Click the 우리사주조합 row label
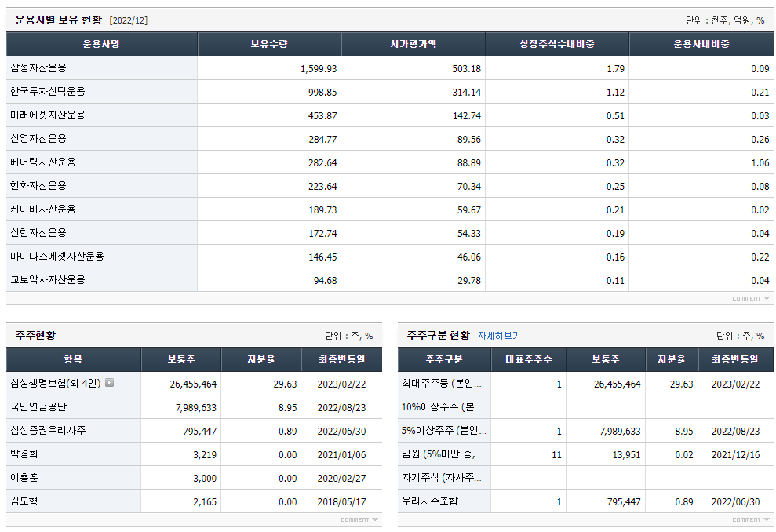 tap(430, 501)
